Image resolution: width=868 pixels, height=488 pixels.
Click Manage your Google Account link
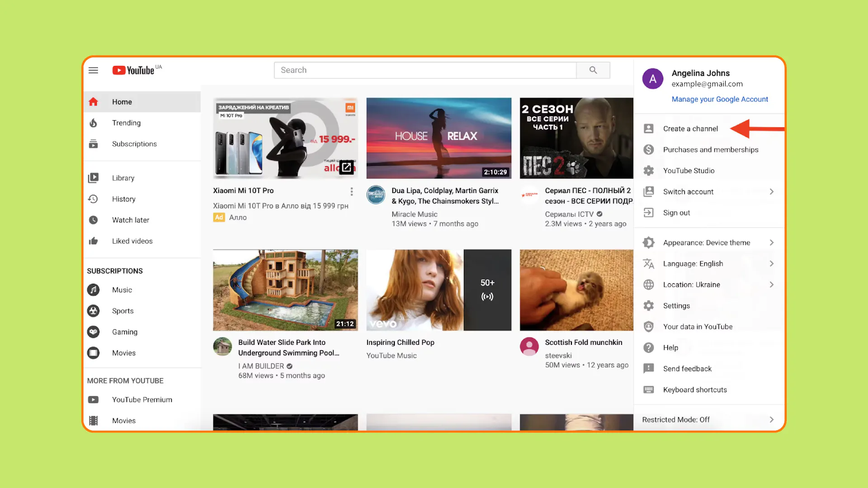coord(719,99)
